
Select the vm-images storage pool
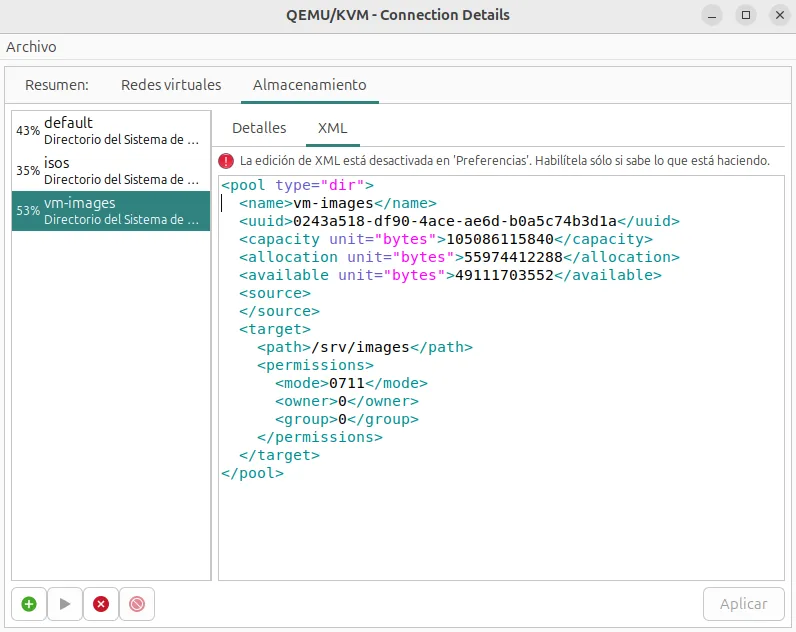(111, 210)
